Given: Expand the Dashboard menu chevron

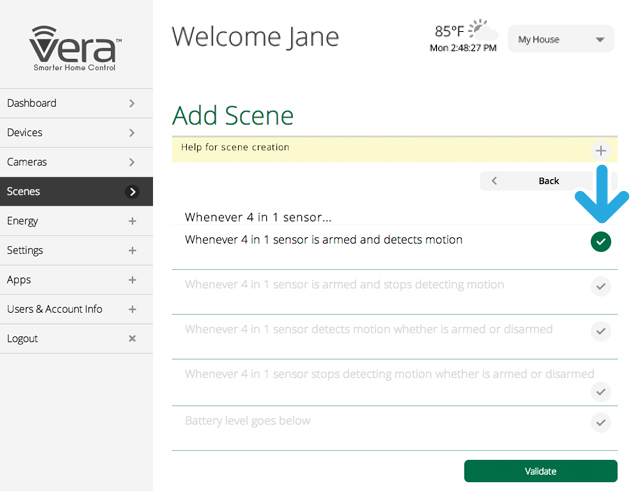Looking at the screenshot, I should coord(132,103).
